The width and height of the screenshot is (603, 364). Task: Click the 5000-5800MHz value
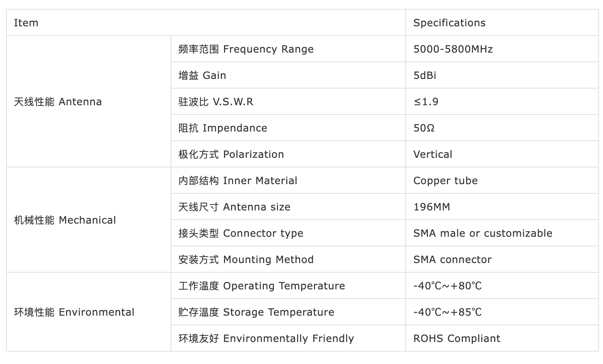[x=453, y=49]
